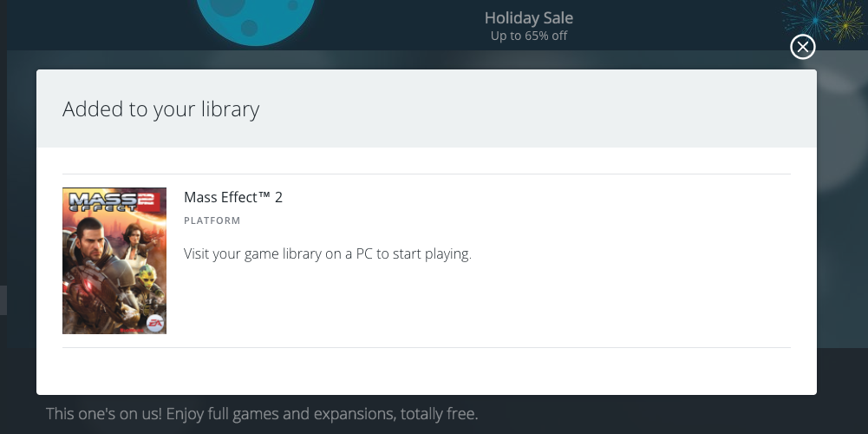Click the Added to your library heading
This screenshot has height=434, width=868.
pos(160,109)
